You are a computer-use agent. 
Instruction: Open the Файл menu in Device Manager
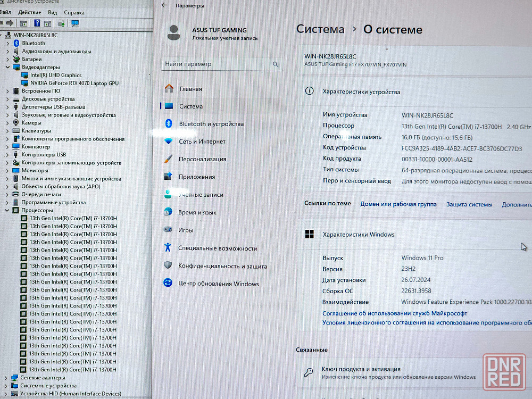tap(5, 12)
